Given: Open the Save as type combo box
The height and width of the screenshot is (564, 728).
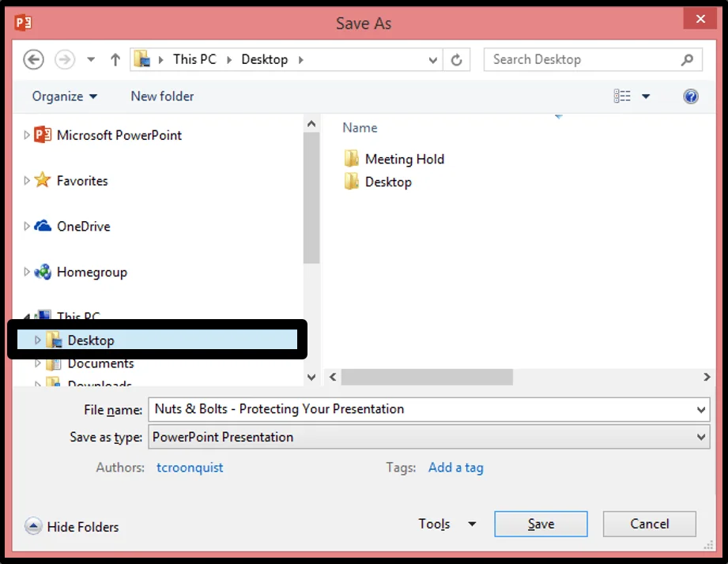Looking at the screenshot, I should click(x=429, y=437).
